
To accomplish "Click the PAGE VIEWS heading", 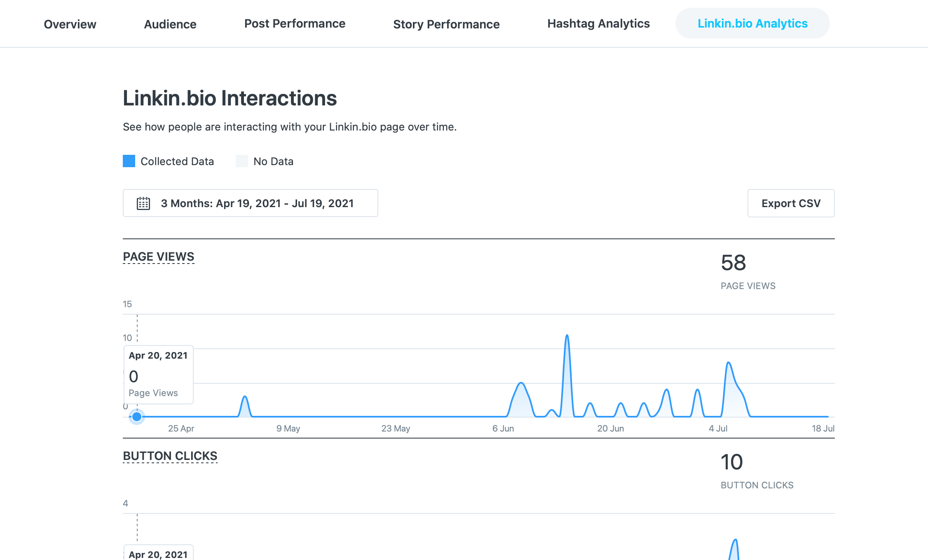I will [x=159, y=257].
